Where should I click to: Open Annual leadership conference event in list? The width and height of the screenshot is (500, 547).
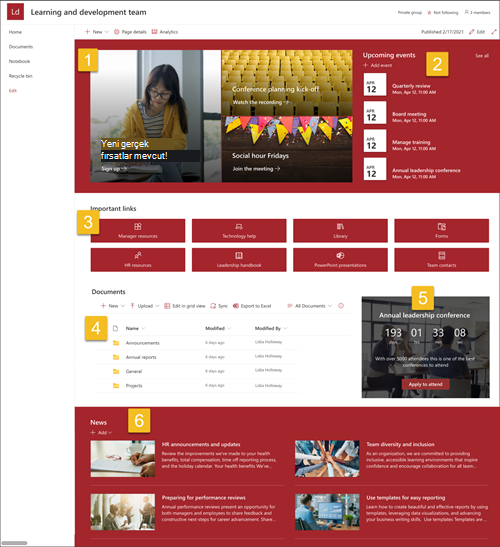[x=426, y=171]
